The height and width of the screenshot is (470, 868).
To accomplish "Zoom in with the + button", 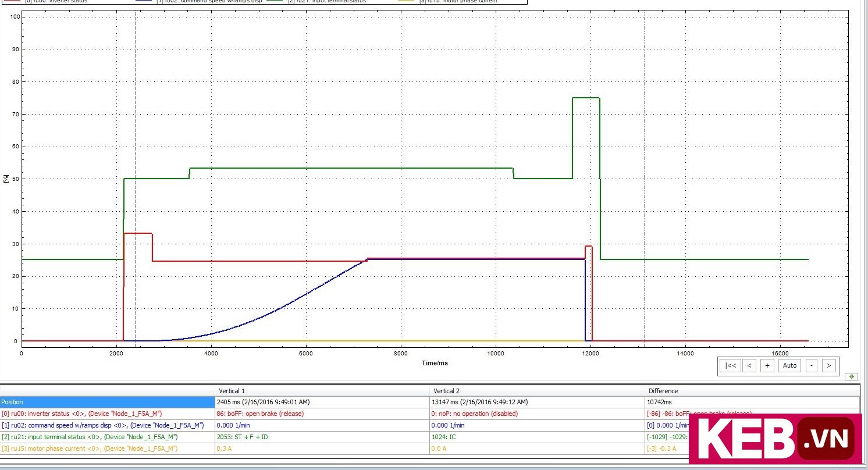I will pyautogui.click(x=767, y=365).
